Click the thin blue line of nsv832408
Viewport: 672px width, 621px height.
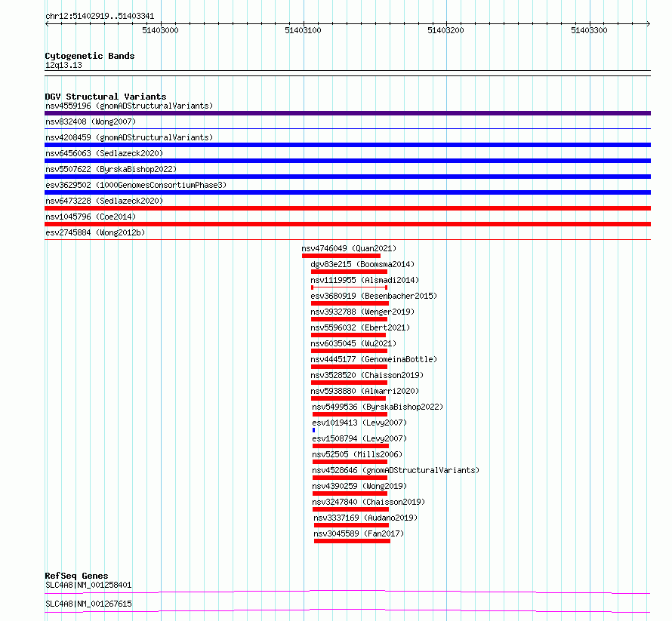pyautogui.click(x=347, y=128)
